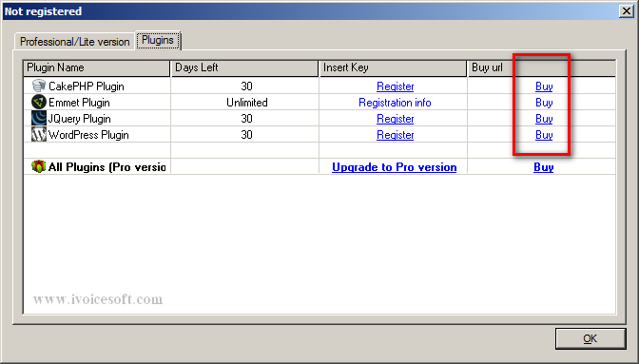Open Register link for WordPress Plugin
Image resolution: width=639 pixels, height=364 pixels.
(x=395, y=135)
